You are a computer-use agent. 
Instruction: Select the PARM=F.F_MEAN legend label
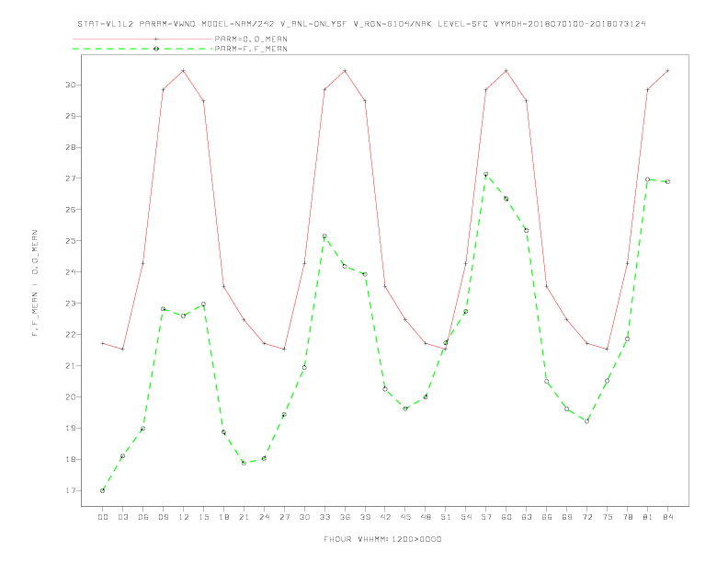(251, 49)
